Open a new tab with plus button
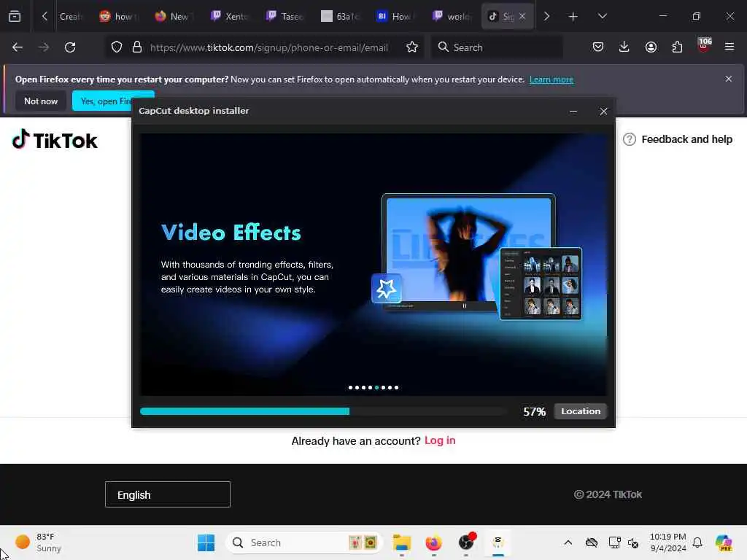The height and width of the screenshot is (560, 747). coord(573,17)
